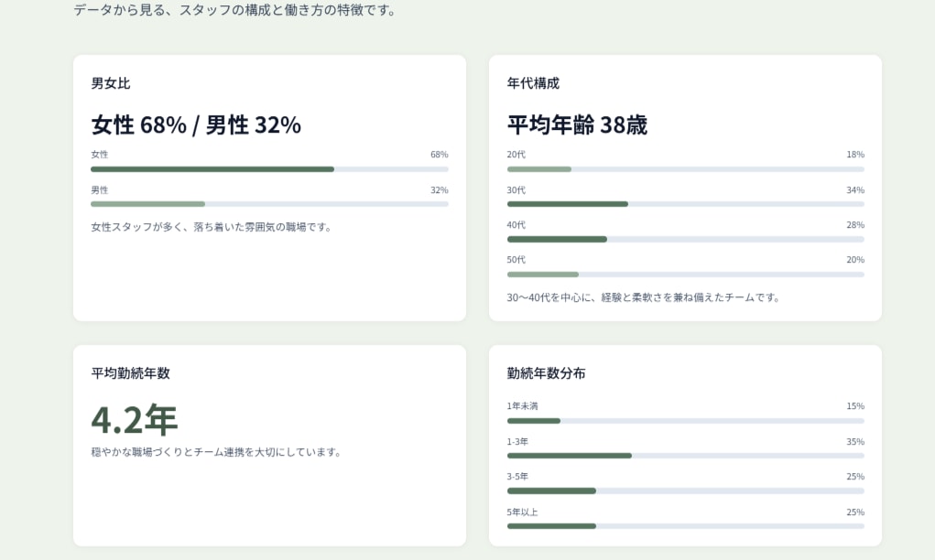This screenshot has width=935, height=560.
Task: Click the 5年以上 tenure progress bar
Action: [685, 526]
